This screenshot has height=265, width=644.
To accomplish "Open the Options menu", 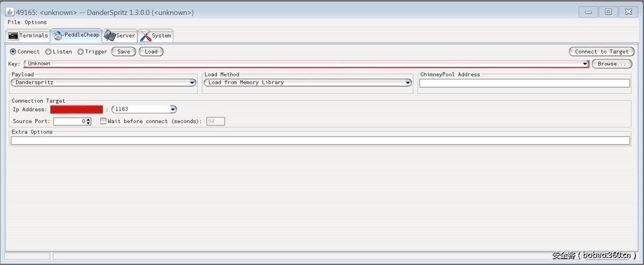I will pos(36,22).
